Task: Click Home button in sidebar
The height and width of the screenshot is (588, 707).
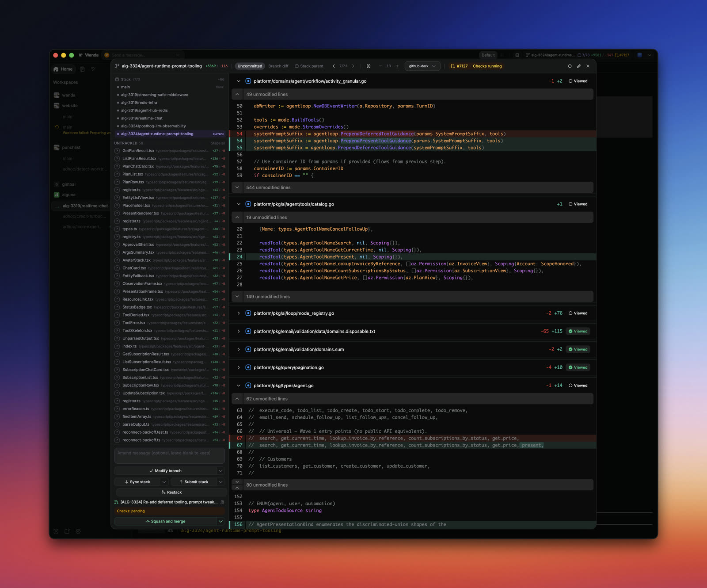Action: click(63, 69)
